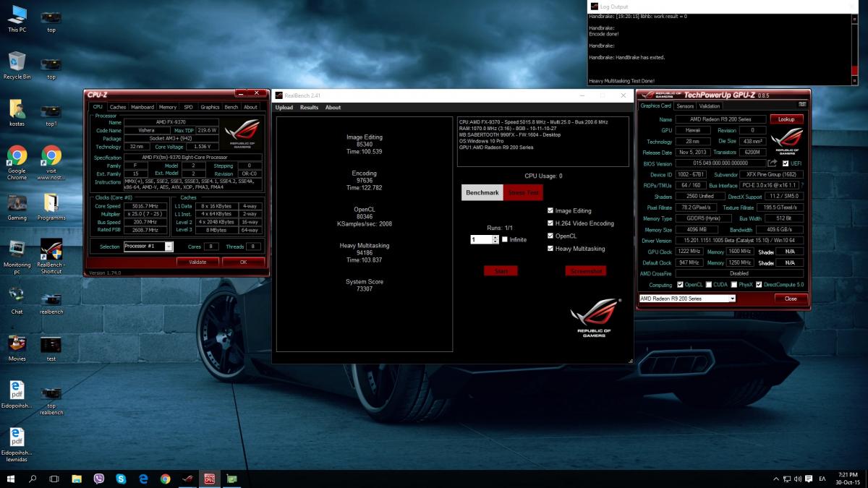Select the top1 desktop shortcut

(x=51, y=113)
